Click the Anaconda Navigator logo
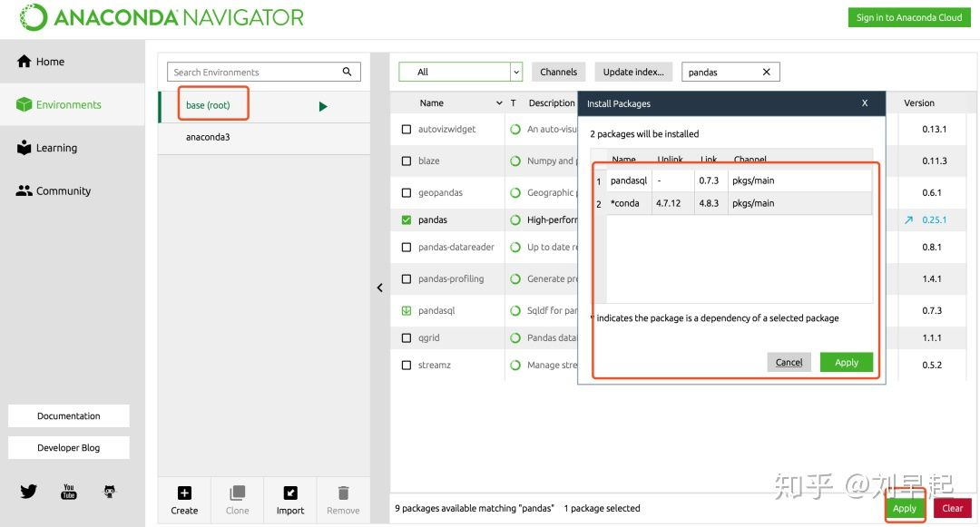The width and height of the screenshot is (980, 527). click(x=162, y=17)
